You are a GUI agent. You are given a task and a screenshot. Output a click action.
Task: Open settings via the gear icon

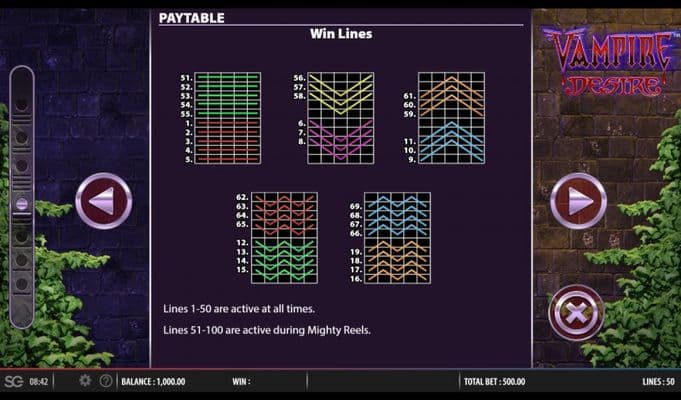point(85,381)
